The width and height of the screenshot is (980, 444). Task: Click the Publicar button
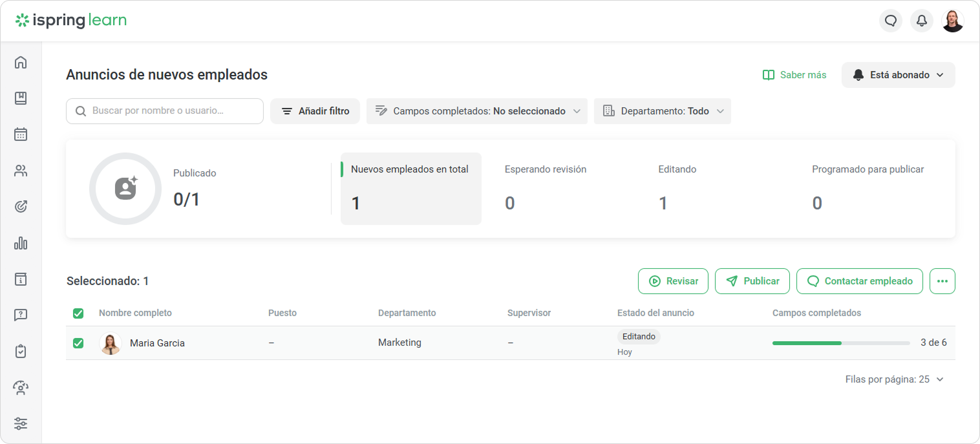tap(752, 281)
